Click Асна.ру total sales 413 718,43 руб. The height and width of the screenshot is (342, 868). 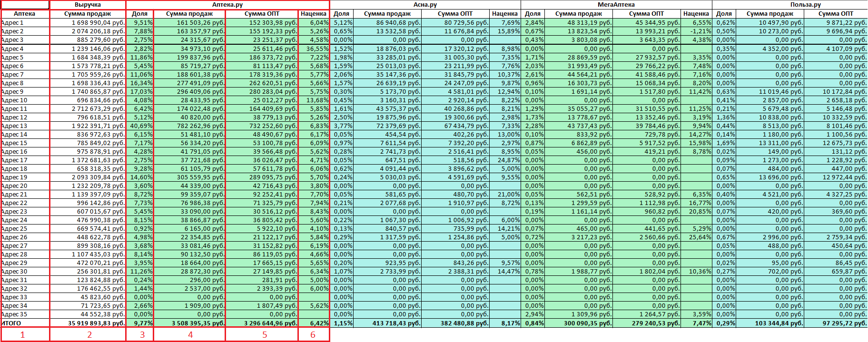(x=391, y=323)
